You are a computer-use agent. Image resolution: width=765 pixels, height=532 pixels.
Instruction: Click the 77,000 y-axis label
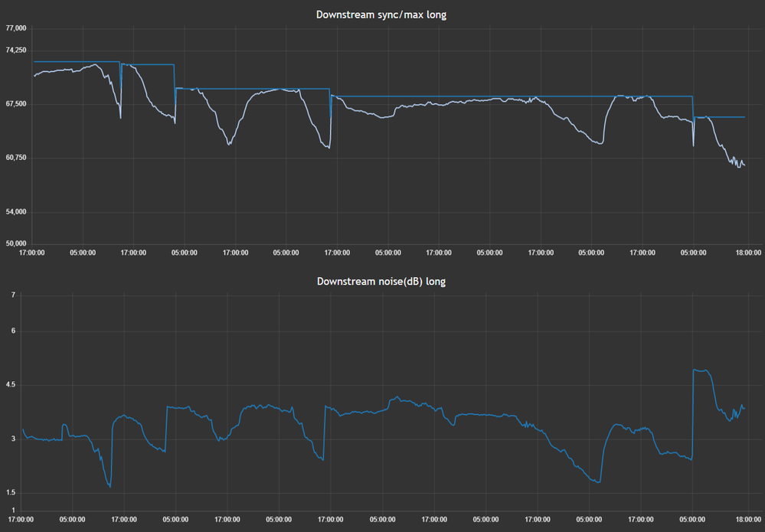[x=16, y=28]
